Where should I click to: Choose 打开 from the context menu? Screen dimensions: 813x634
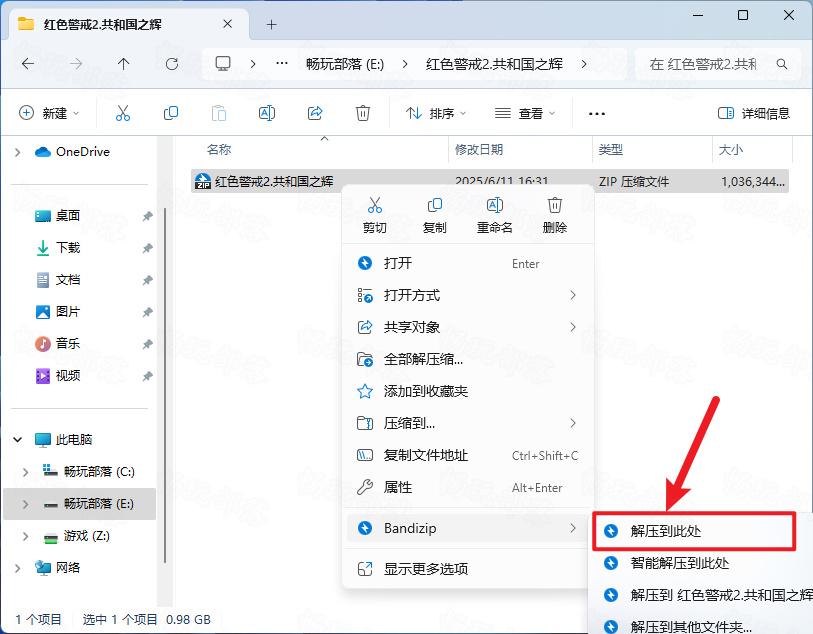tap(468, 263)
